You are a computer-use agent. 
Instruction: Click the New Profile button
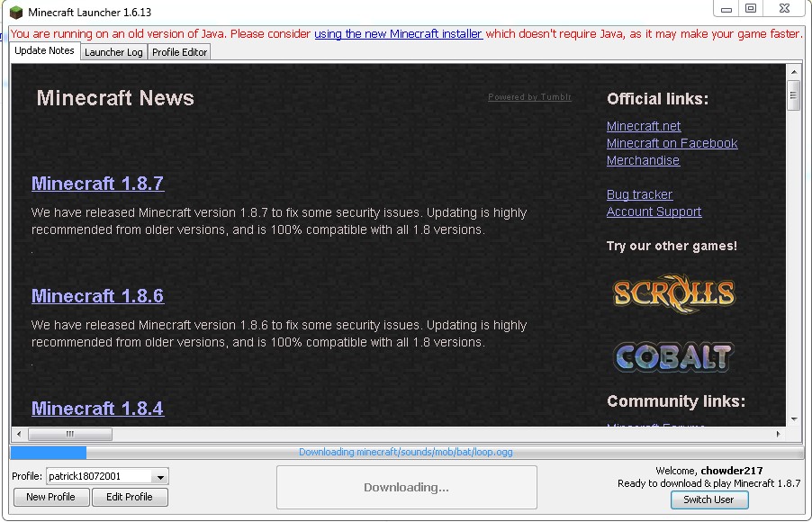point(50,497)
